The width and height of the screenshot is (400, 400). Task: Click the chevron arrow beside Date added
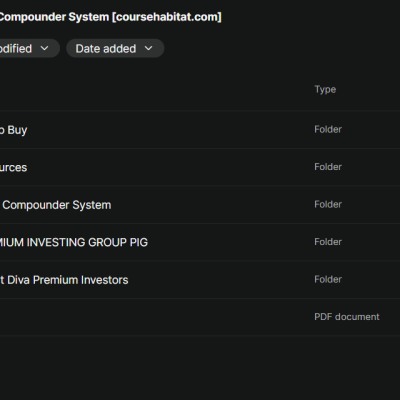pyautogui.click(x=149, y=49)
